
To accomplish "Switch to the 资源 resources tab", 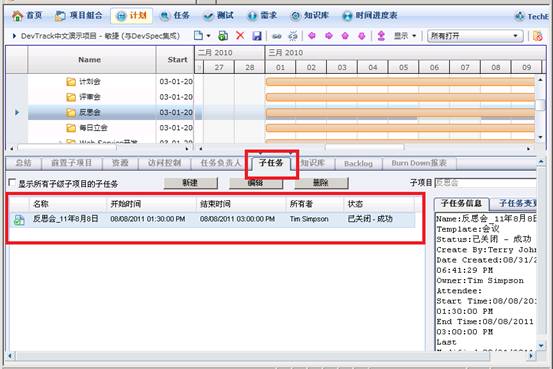I will (x=120, y=163).
